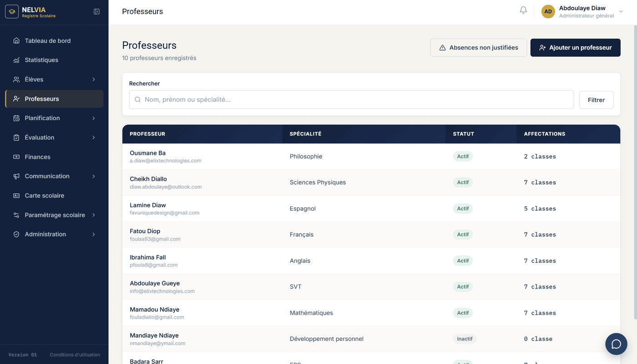Click the Tableau de bord home icon
This screenshot has width=637, height=364.
[x=16, y=41]
